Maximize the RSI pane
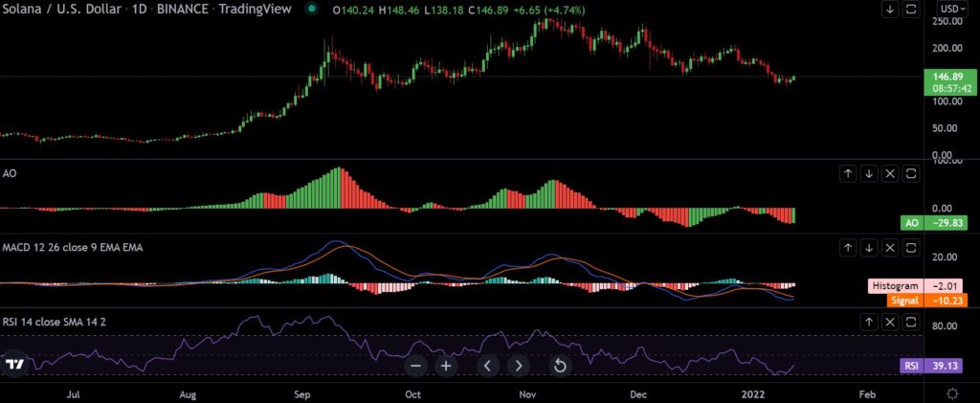Screen dimensions: 980x403 pos(912,323)
